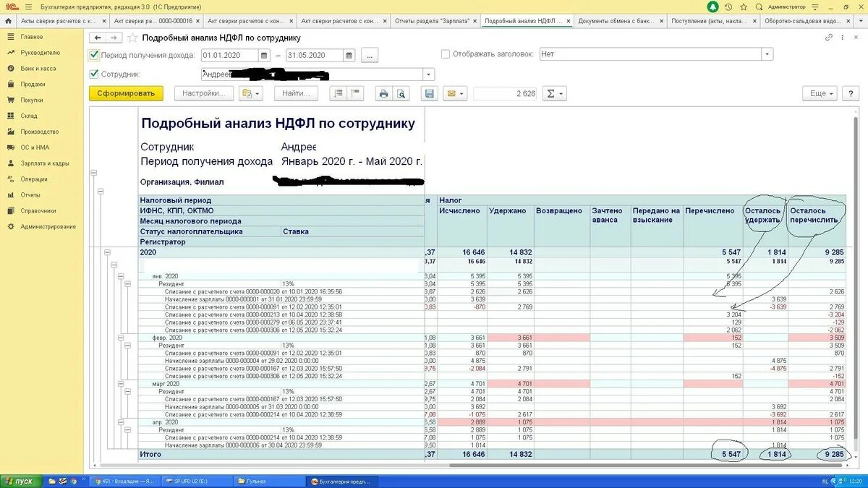The width and height of the screenshot is (868, 488).
Task: Collapse all groups toolbar icon
Action: 355,93
